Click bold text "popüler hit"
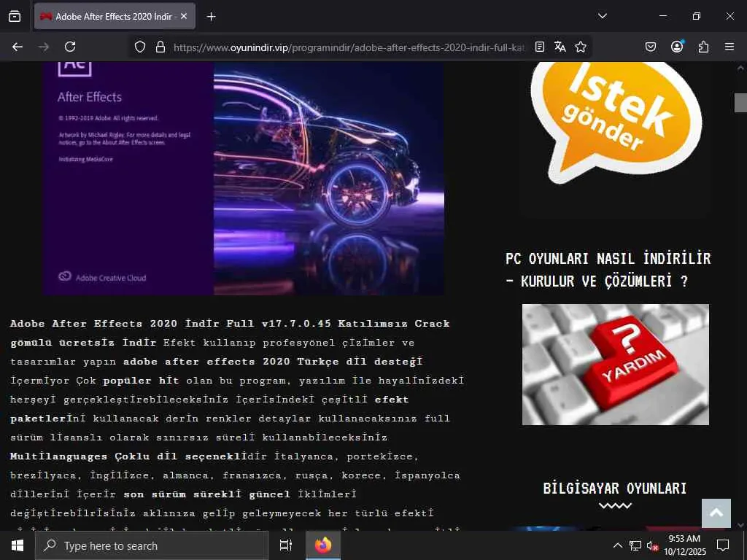747x560 pixels. pyautogui.click(x=141, y=381)
